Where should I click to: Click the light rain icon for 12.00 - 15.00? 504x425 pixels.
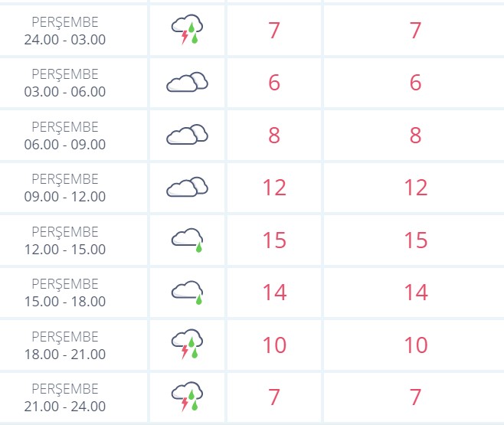pyautogui.click(x=187, y=240)
